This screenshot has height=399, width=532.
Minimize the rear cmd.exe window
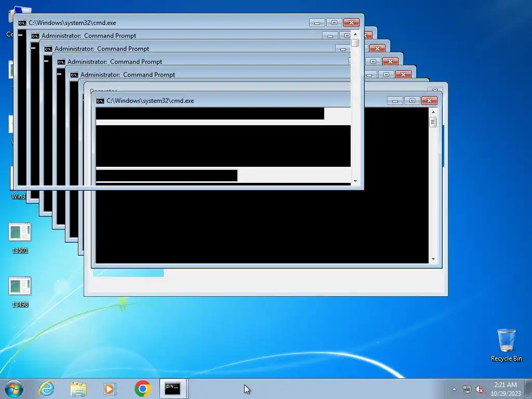coord(395,101)
